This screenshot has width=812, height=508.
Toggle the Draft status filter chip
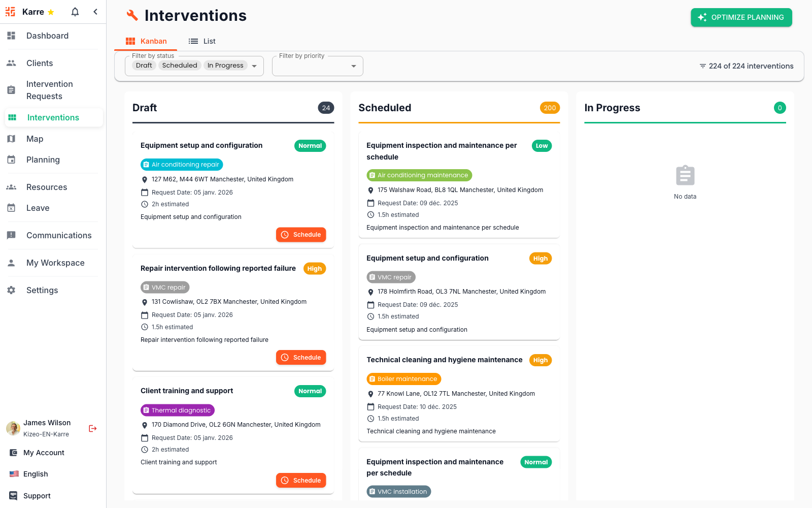tap(144, 65)
